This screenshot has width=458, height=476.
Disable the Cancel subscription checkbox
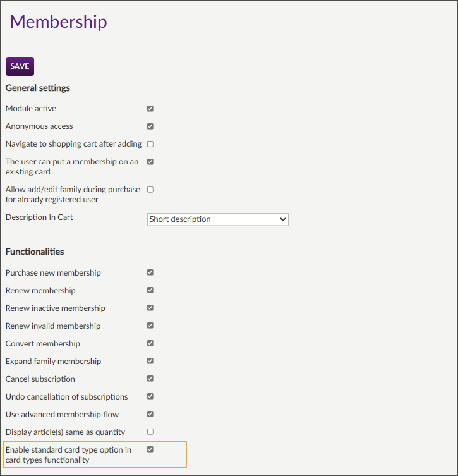point(150,379)
